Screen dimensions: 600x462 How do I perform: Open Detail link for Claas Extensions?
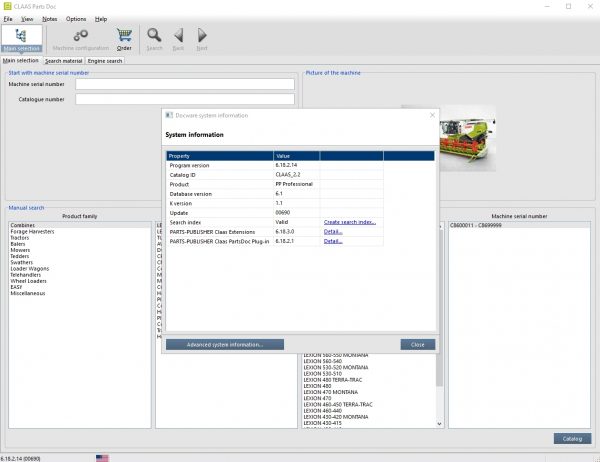pyautogui.click(x=332, y=231)
